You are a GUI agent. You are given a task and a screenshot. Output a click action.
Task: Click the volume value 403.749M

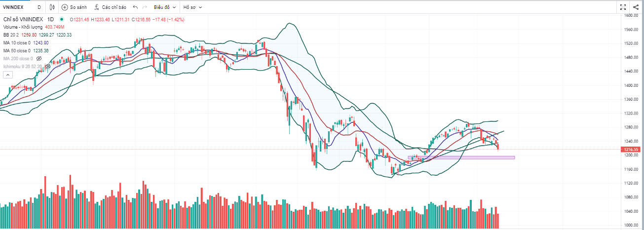point(55,27)
